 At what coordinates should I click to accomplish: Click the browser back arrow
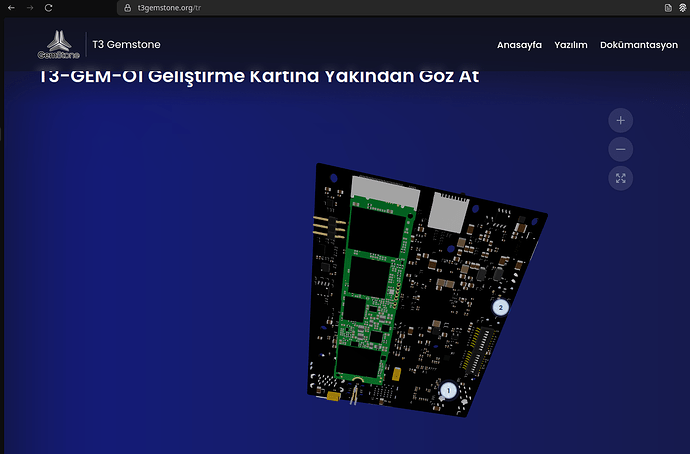click(x=11, y=7)
